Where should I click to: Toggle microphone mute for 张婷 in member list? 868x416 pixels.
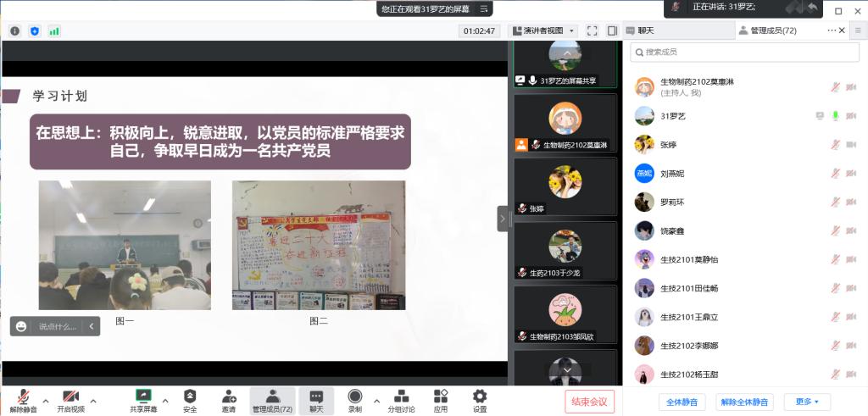point(835,145)
